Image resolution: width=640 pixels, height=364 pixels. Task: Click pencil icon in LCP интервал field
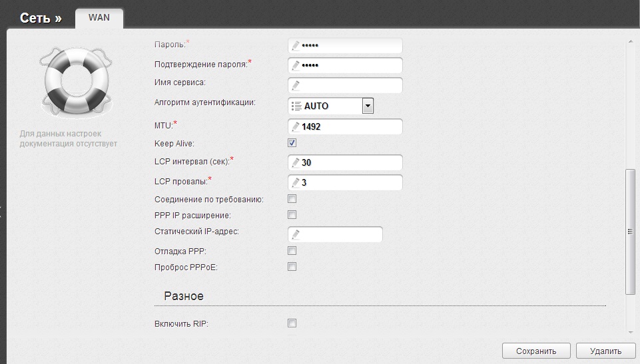295,162
